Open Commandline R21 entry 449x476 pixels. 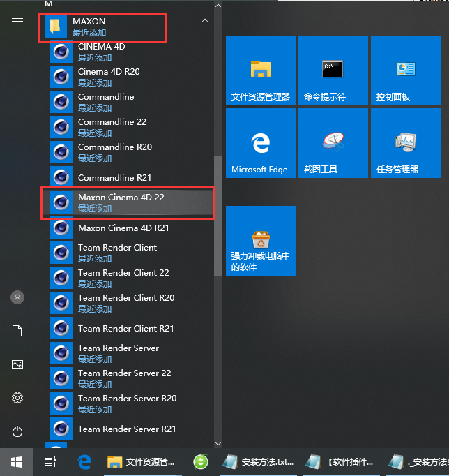114,177
